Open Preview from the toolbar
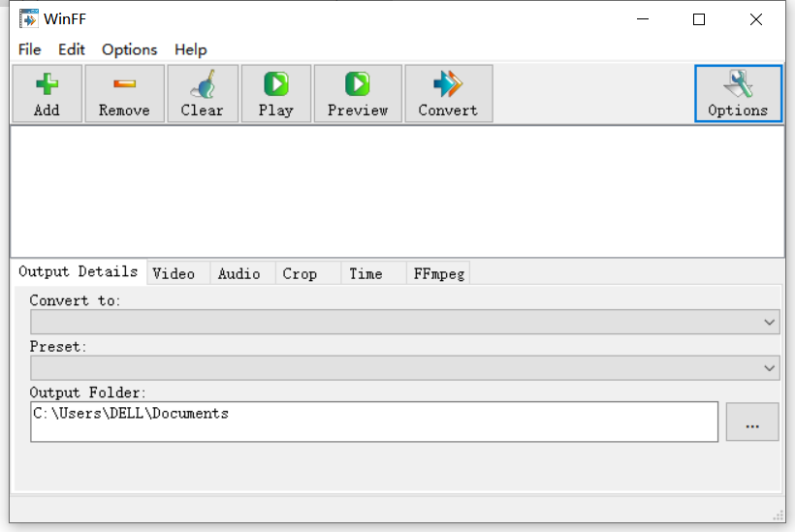The height and width of the screenshot is (532, 795). click(x=358, y=94)
